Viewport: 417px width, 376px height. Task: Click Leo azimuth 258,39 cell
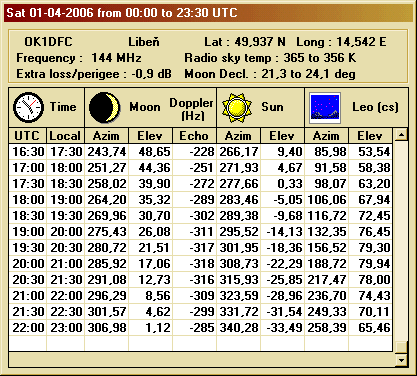click(327, 328)
